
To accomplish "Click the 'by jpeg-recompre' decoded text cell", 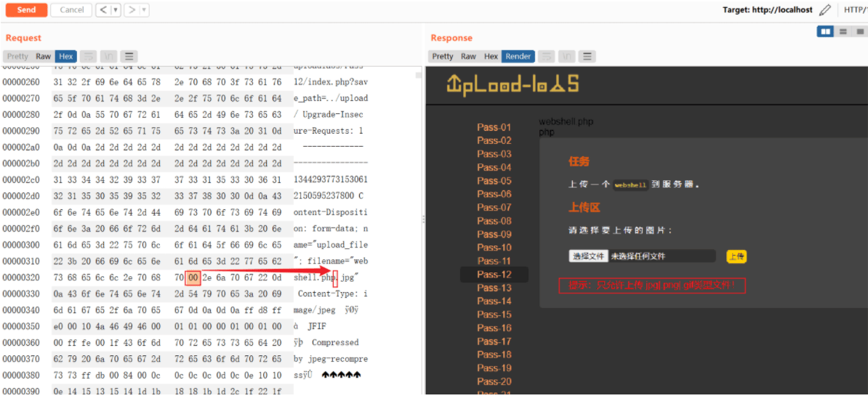I will pyautogui.click(x=331, y=358).
